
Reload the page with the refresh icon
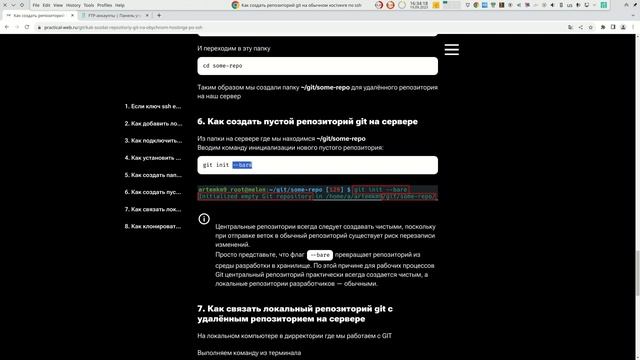(x=27, y=27)
